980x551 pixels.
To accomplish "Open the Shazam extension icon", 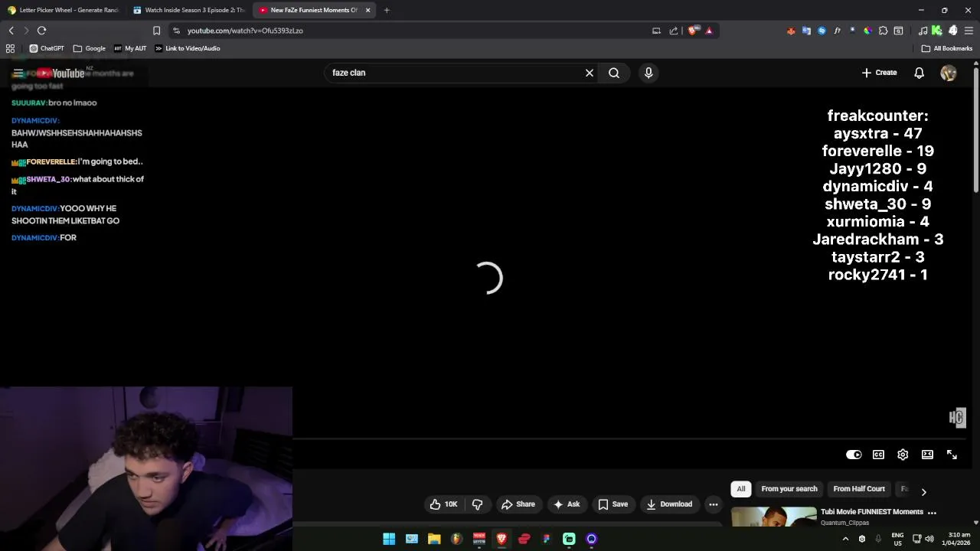I will [x=822, y=31].
